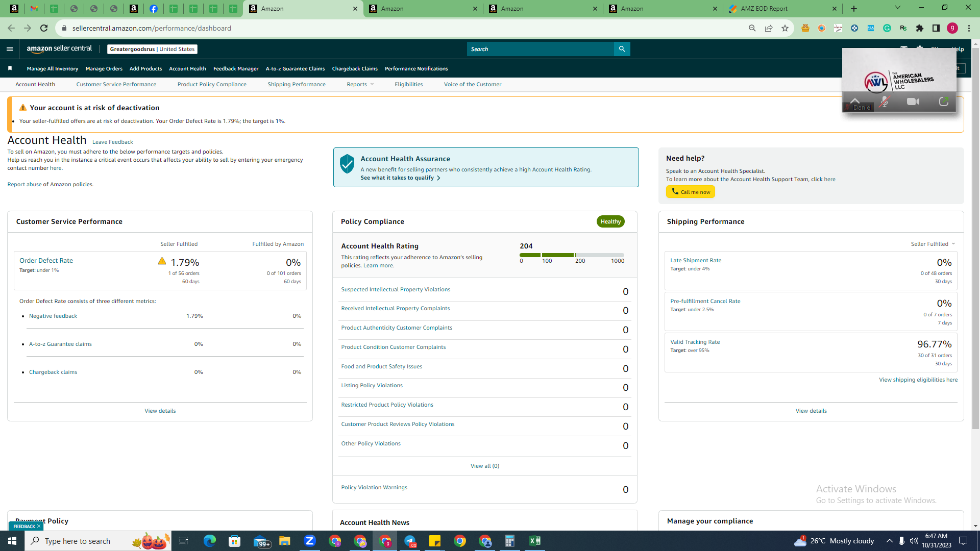Viewport: 980px width, 551px height.
Task: Focus the Seller Central Search field
Action: coord(540,49)
